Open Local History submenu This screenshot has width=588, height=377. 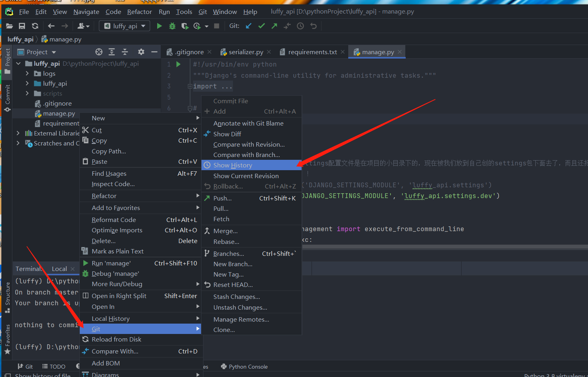[x=141, y=318]
